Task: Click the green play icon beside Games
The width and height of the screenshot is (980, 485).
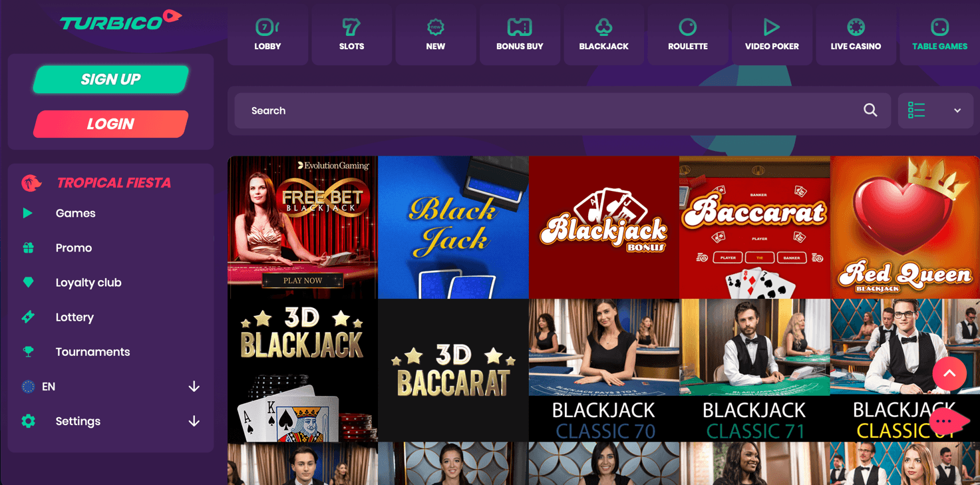Action: [27, 213]
